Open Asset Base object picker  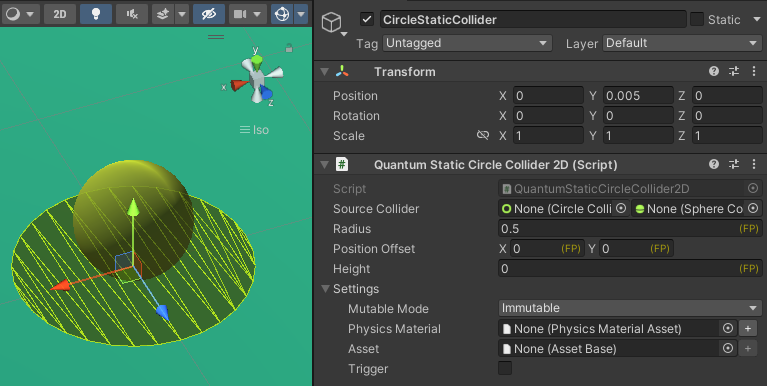point(728,348)
